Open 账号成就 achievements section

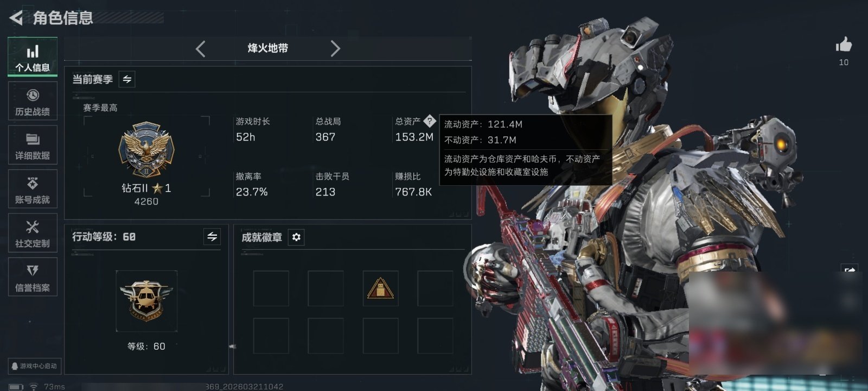[x=33, y=189]
